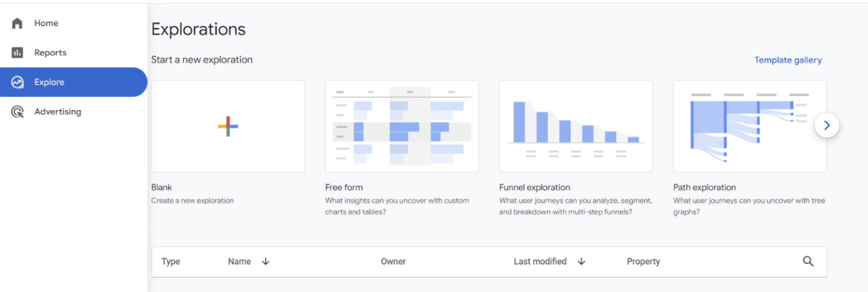Click the search magnifier icon in table header
868x292 pixels.
(808, 261)
